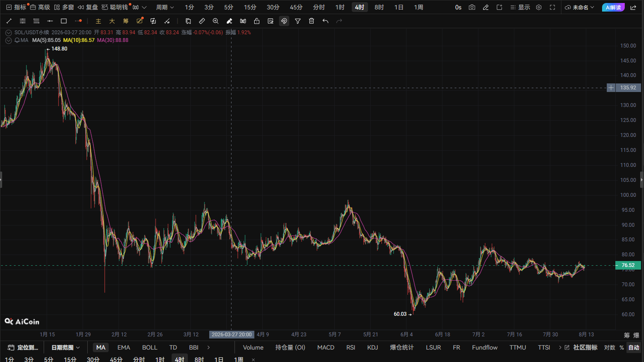This screenshot has height=362, width=644.
Task: Toggle the % percentage scale
Action: click(622, 347)
